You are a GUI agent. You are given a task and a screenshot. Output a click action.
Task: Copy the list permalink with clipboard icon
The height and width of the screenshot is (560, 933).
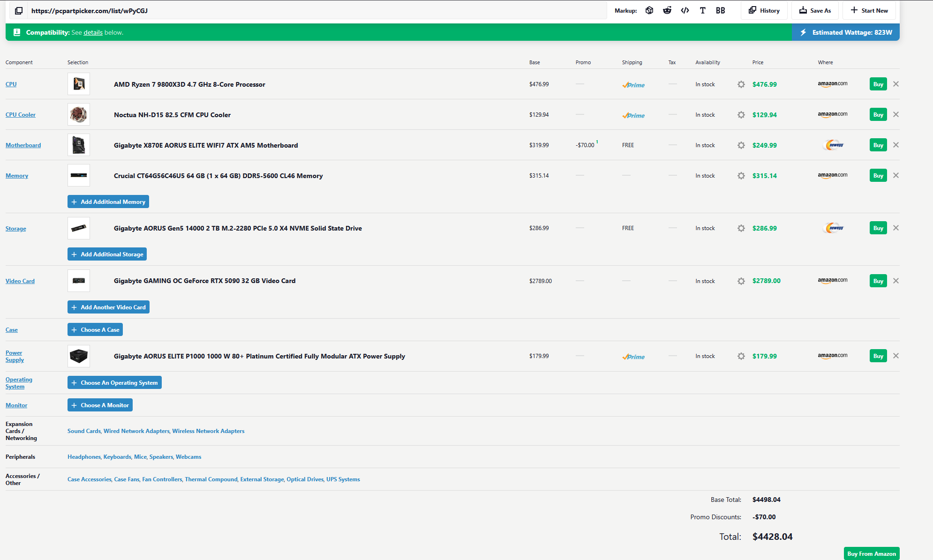(19, 10)
